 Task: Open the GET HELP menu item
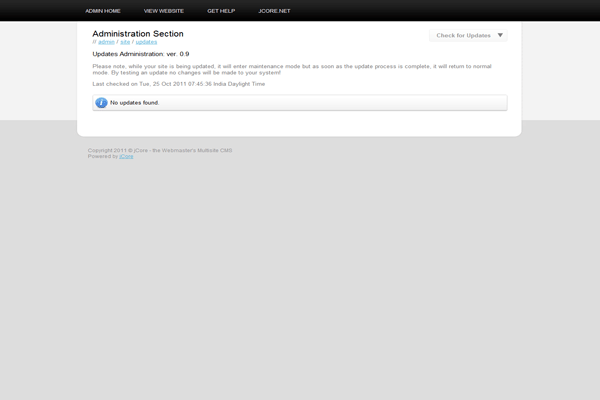pos(221,10)
